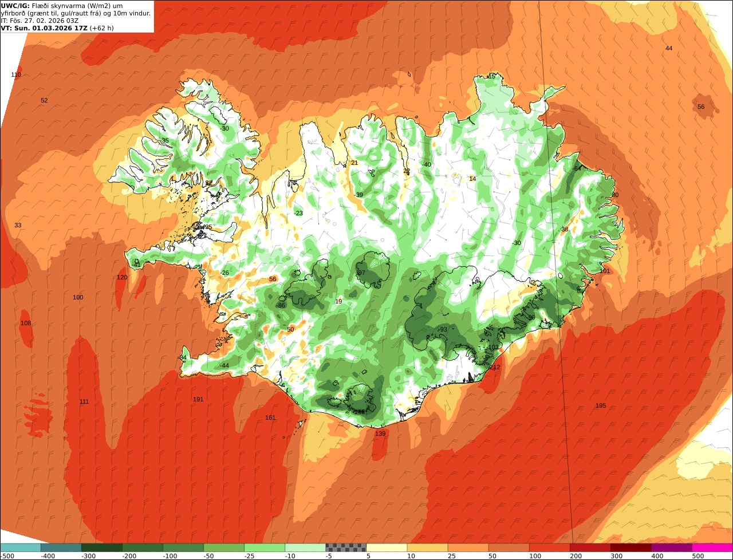Click the map value '-26'

(224, 273)
